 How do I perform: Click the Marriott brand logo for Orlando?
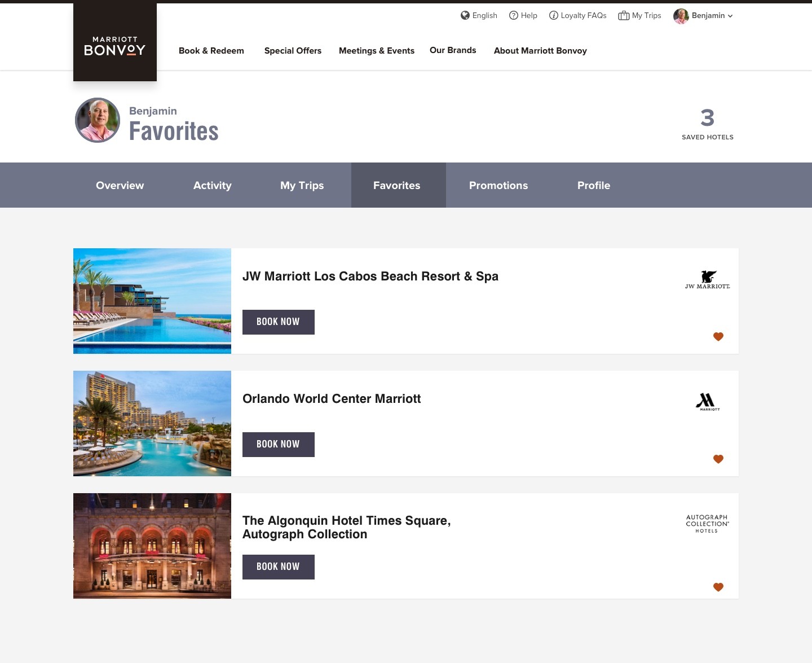coord(706,402)
